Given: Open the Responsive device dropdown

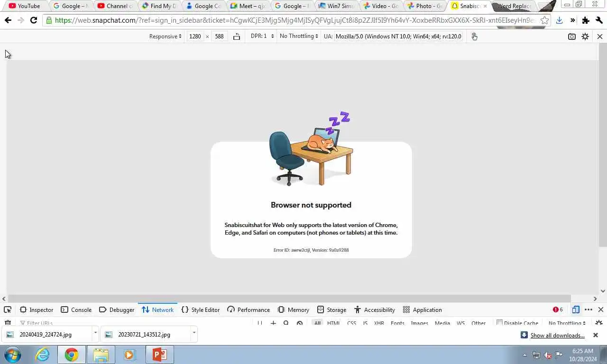Looking at the screenshot, I should 165,36.
